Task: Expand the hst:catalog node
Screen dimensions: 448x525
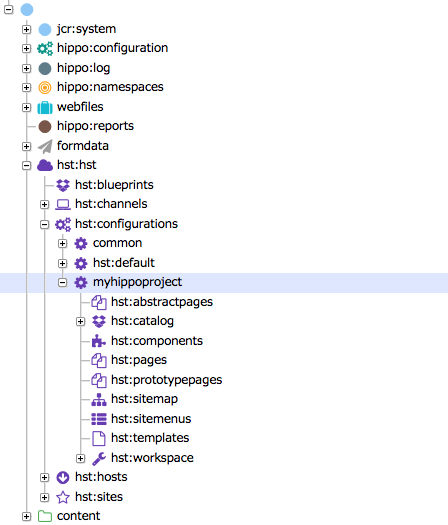Action: [80, 321]
